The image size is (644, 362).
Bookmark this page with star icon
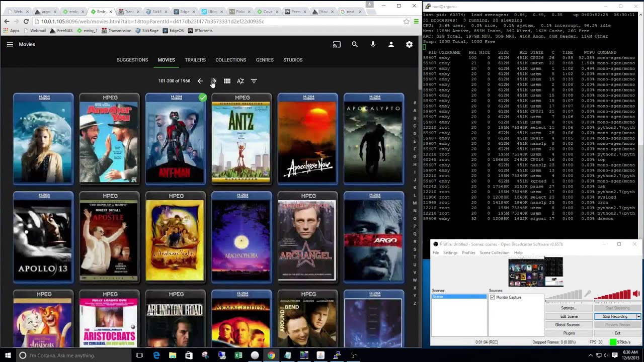[x=406, y=22]
